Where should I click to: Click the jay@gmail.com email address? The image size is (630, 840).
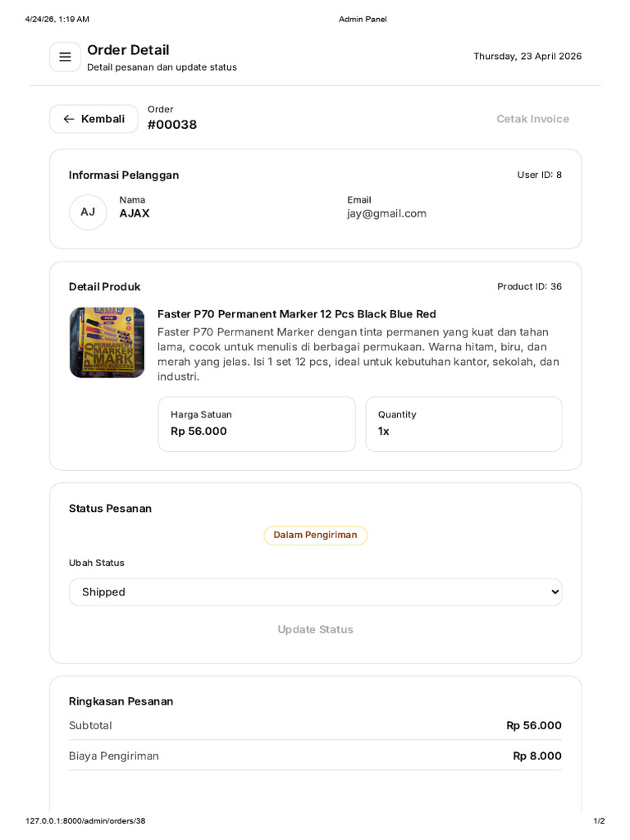(387, 214)
